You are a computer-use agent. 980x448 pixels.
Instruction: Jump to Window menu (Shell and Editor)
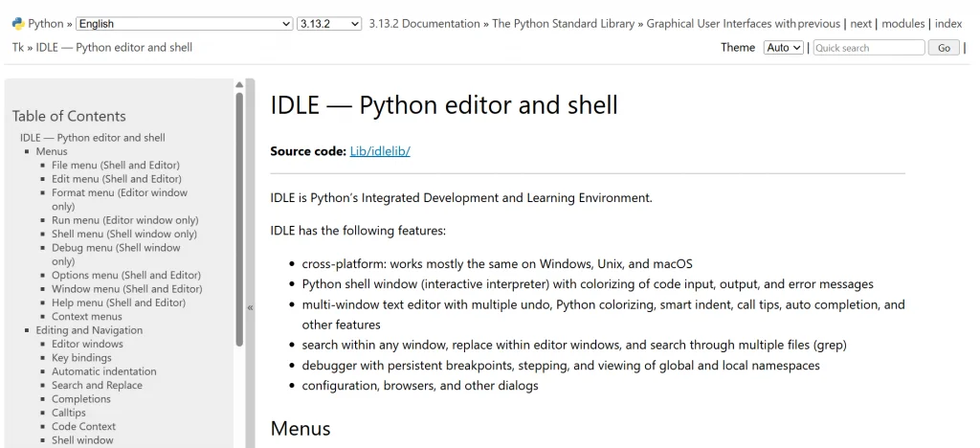[127, 289]
